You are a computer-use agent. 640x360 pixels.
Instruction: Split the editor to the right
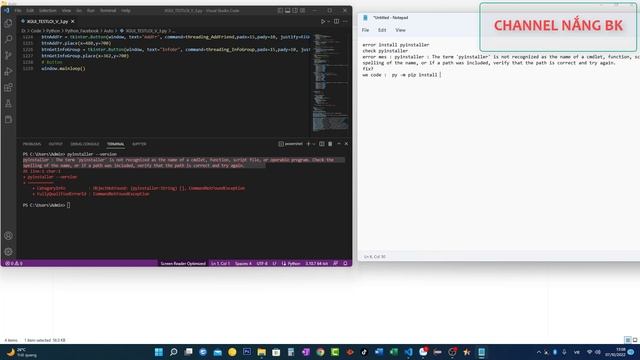pos(336,21)
